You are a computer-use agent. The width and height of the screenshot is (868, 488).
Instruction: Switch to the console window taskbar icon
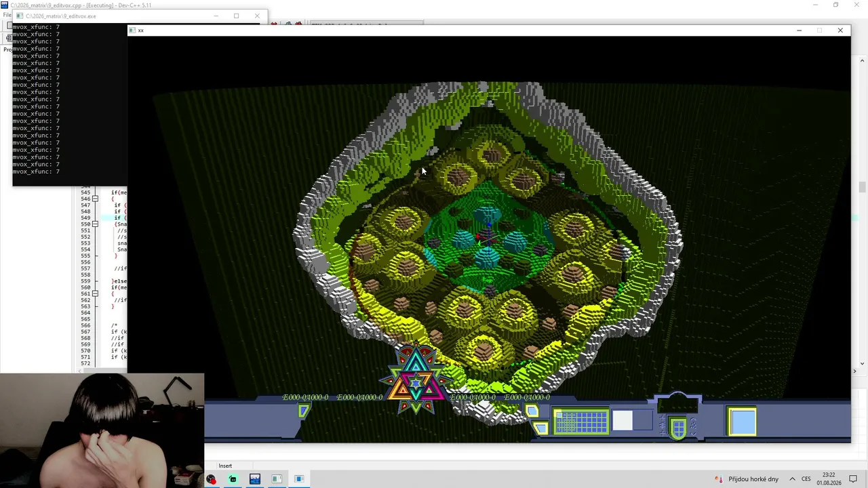277,479
